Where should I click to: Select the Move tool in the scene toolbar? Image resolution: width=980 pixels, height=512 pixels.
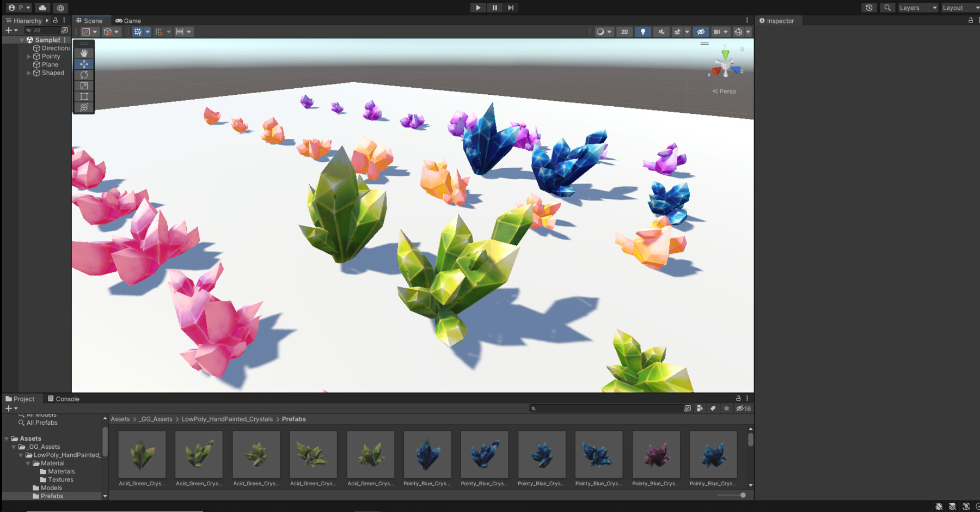[x=84, y=64]
